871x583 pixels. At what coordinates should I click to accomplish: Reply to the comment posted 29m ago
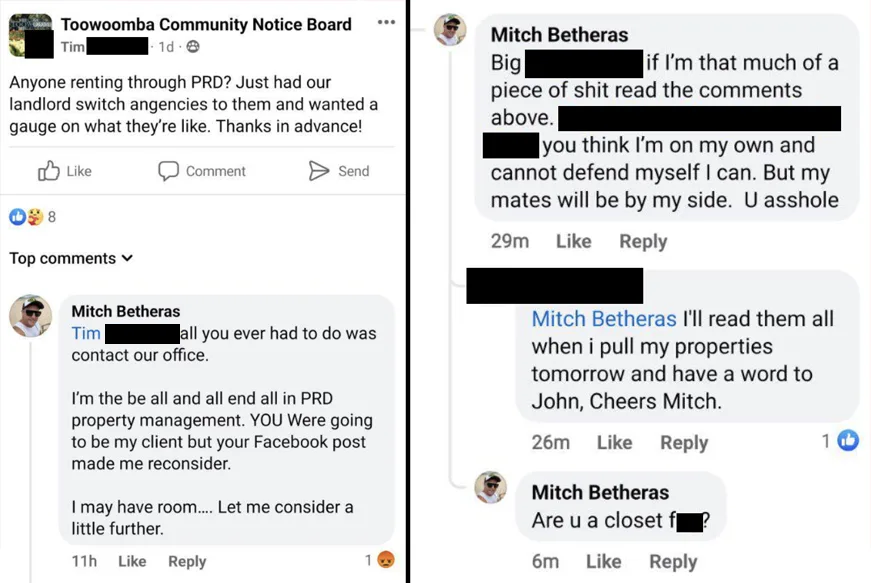tap(643, 241)
